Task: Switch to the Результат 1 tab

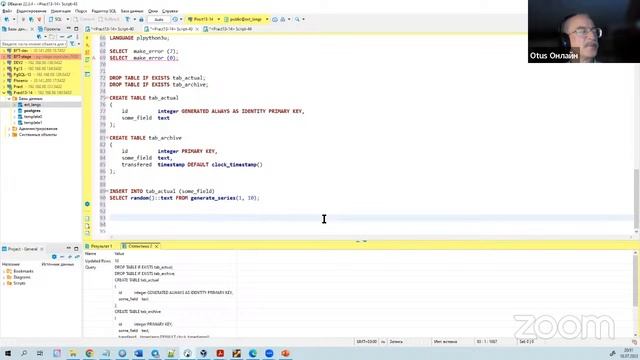Action: (x=98, y=246)
